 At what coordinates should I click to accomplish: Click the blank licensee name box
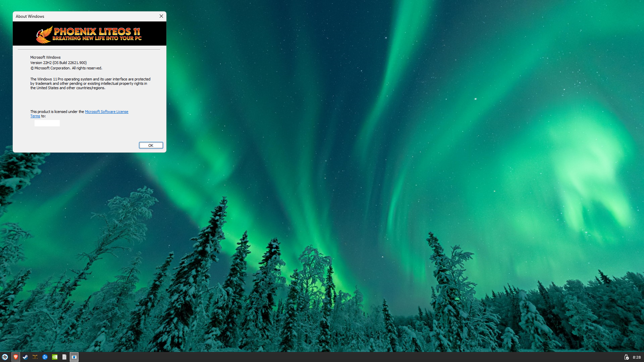47,123
